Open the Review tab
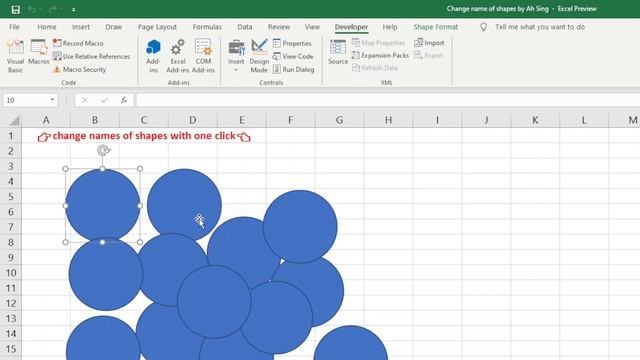The height and width of the screenshot is (360, 640). pyautogui.click(x=279, y=27)
